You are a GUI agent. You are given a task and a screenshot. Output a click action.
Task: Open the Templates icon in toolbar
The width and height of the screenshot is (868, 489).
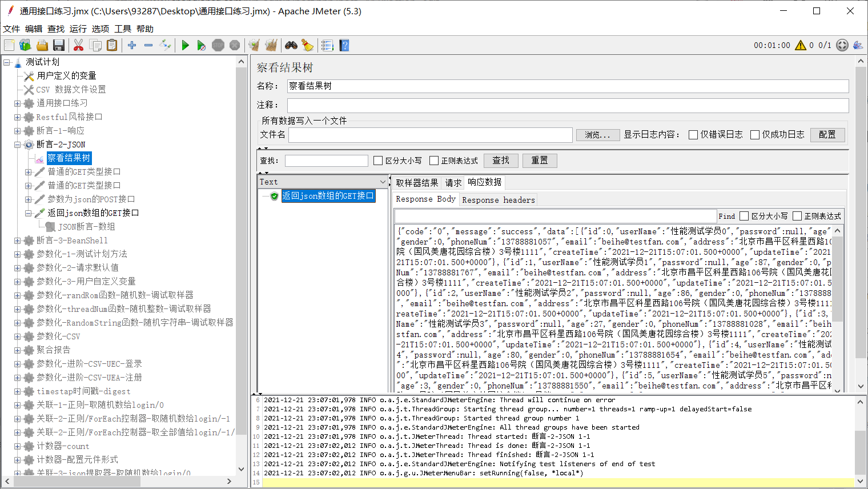point(25,45)
